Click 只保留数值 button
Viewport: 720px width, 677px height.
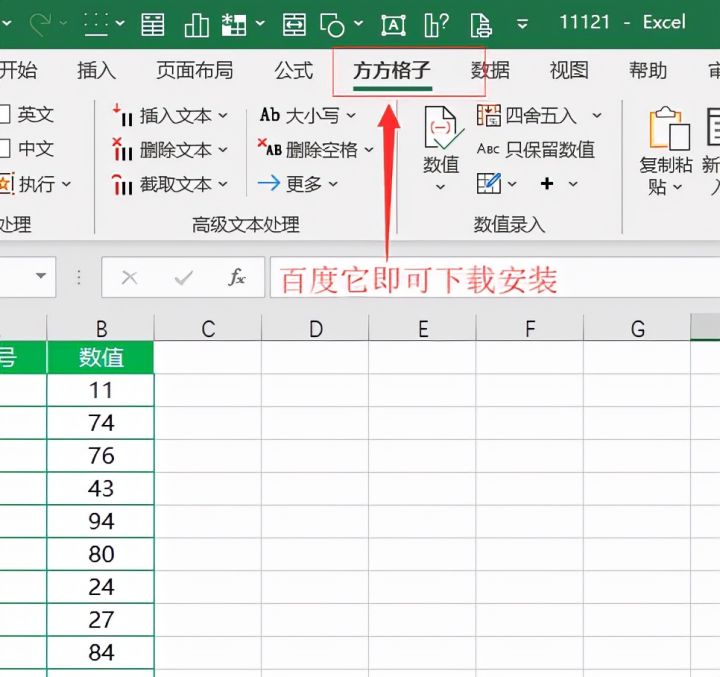[536, 150]
